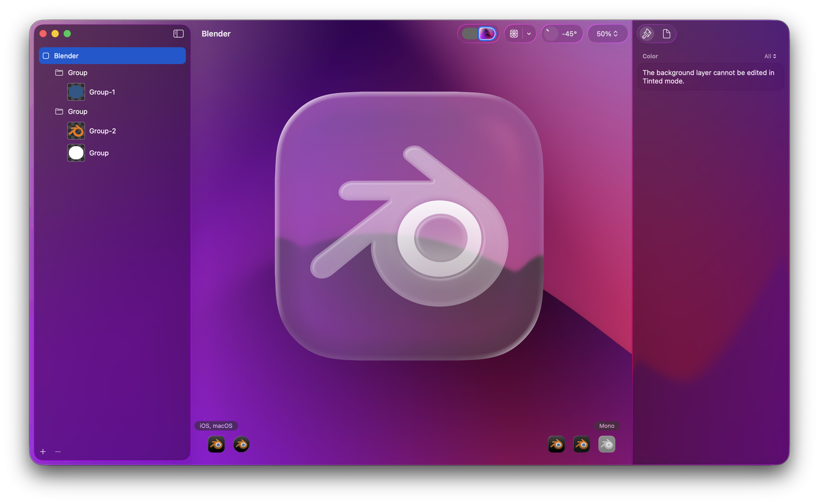This screenshot has width=819, height=504.
Task: Toggle the sidebar visibility icon
Action: click(x=178, y=34)
